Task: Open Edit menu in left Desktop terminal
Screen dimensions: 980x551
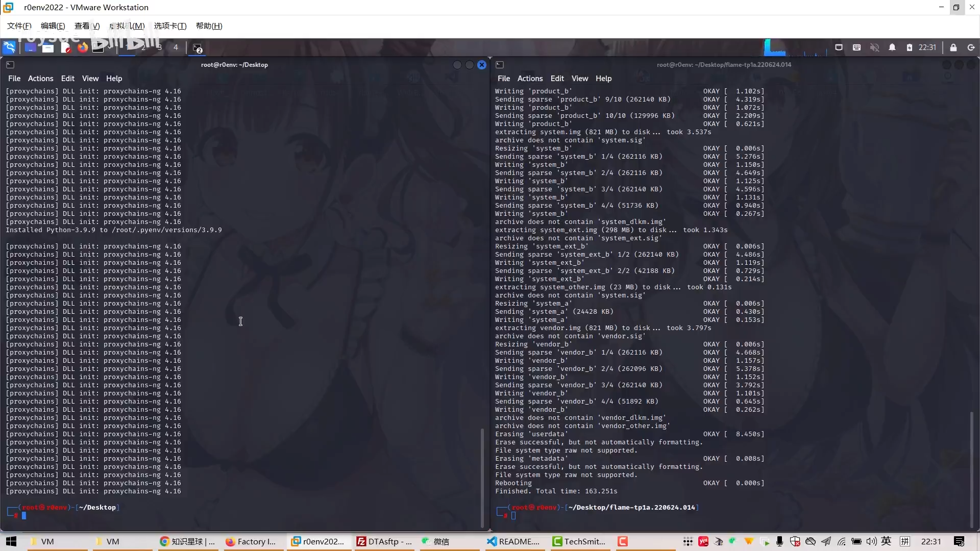Action: [67, 79]
